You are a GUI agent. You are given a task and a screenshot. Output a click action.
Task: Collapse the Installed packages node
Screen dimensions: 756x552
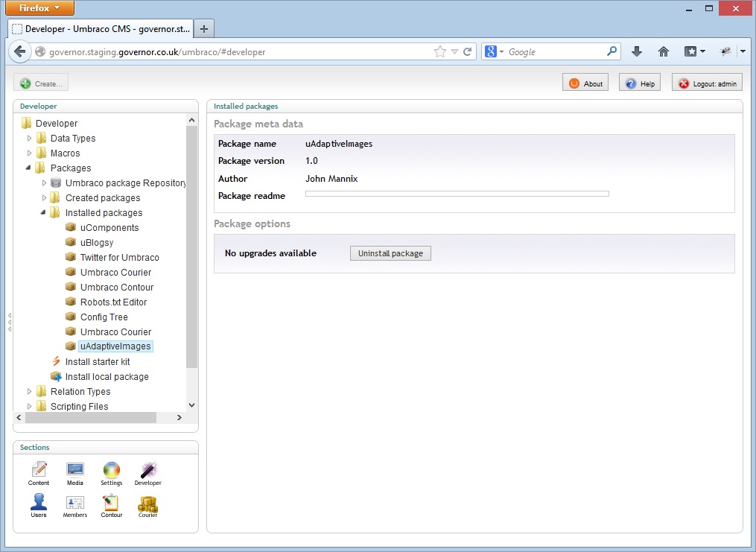click(43, 212)
